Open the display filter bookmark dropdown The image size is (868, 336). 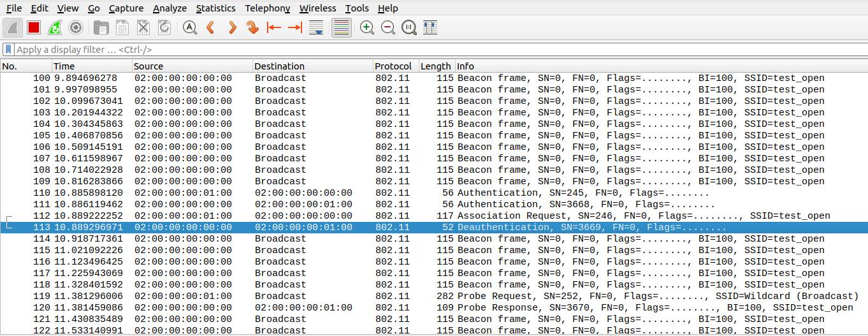[x=8, y=49]
